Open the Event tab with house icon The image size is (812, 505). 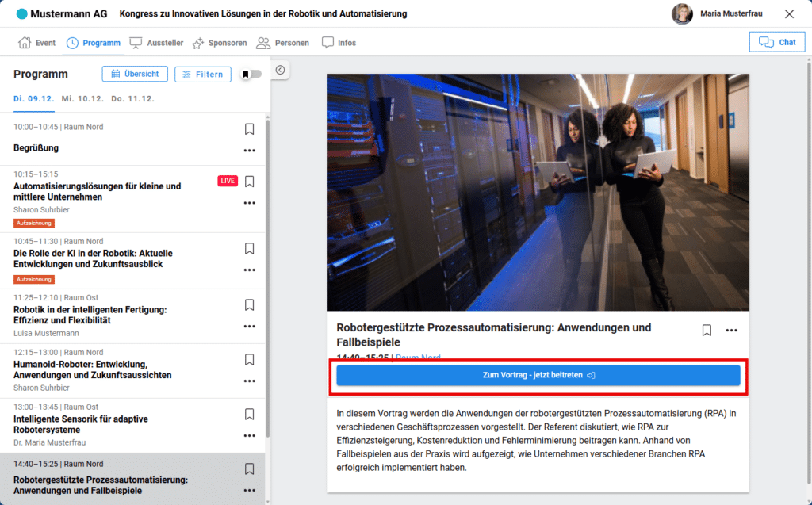click(36, 43)
